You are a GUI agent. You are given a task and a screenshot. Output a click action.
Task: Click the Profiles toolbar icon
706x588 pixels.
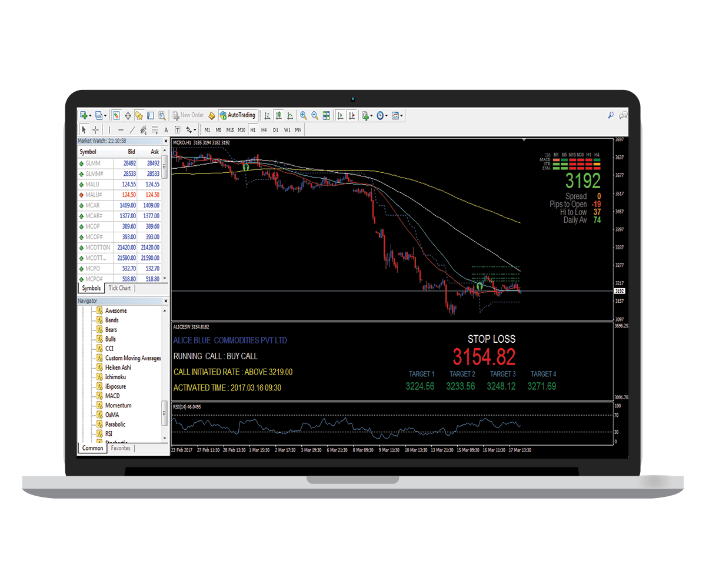click(x=99, y=115)
